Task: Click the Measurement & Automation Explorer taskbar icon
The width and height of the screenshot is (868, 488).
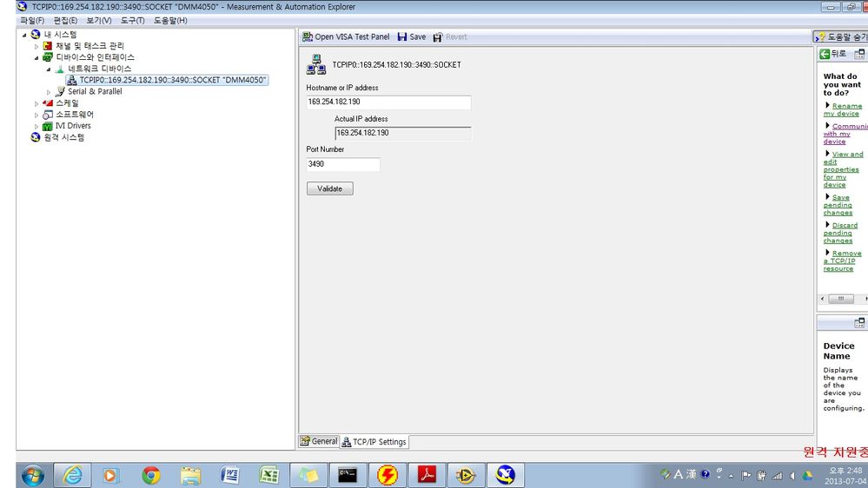Action: tap(506, 475)
